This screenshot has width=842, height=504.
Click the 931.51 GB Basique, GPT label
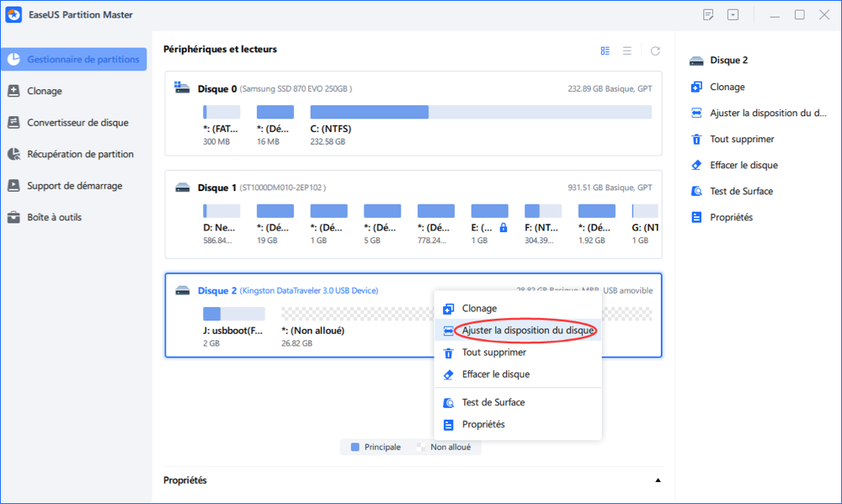[610, 188]
